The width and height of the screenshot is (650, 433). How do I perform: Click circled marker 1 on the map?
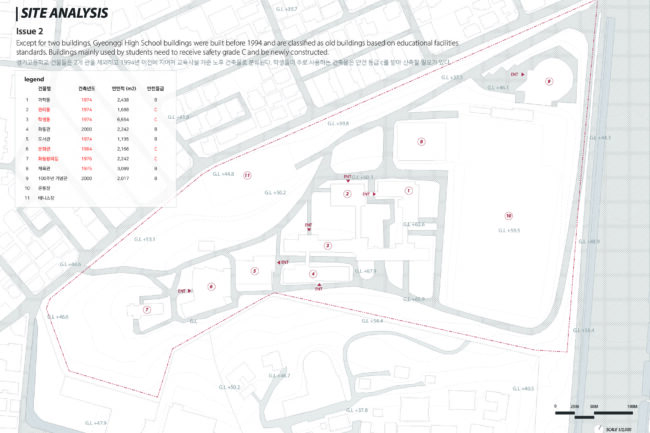coord(407,190)
